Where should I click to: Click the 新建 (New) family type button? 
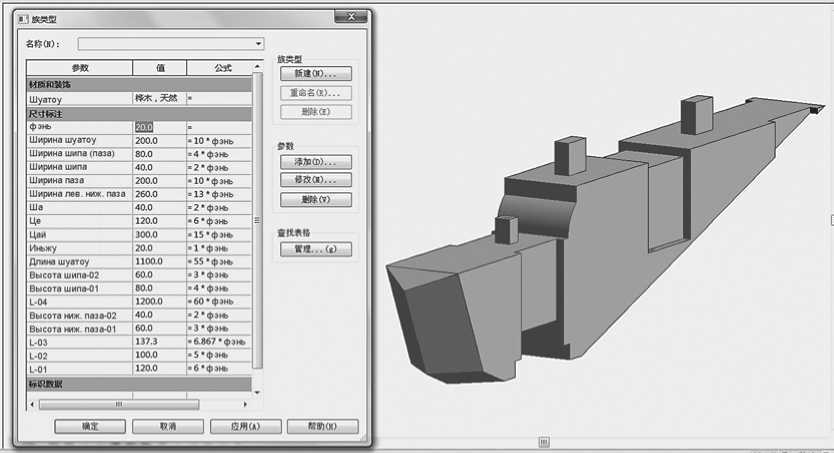tap(316, 73)
